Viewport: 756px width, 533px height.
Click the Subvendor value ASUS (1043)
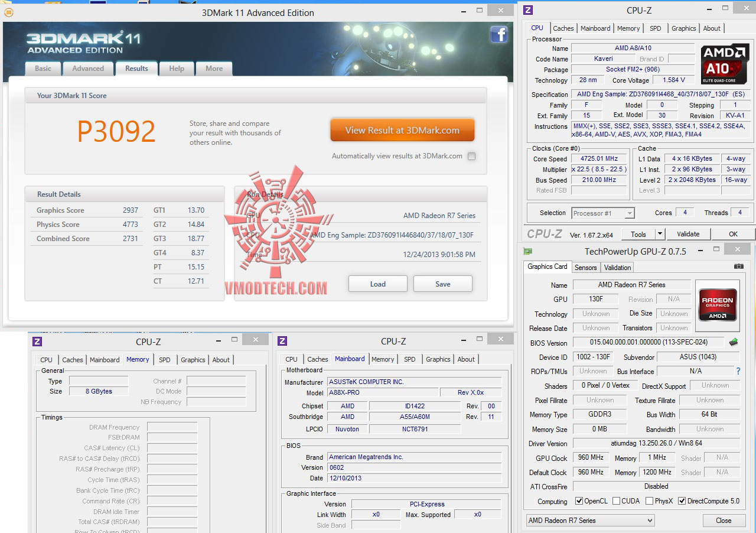tap(698, 357)
